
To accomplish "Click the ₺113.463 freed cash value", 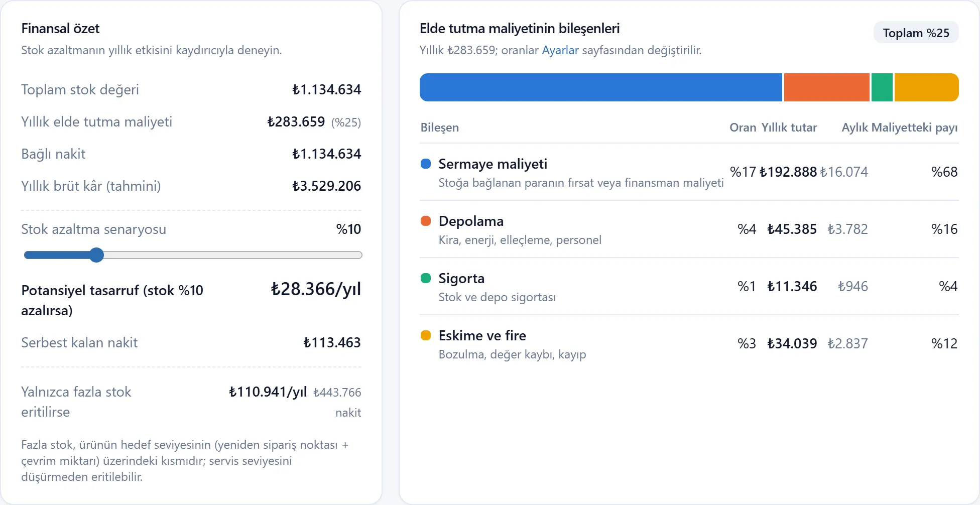I will (332, 343).
